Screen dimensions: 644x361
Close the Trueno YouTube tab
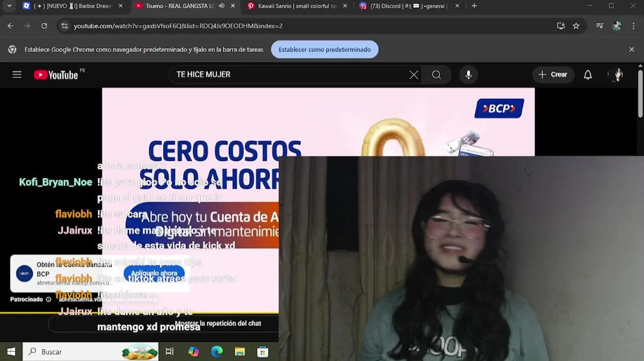click(233, 6)
